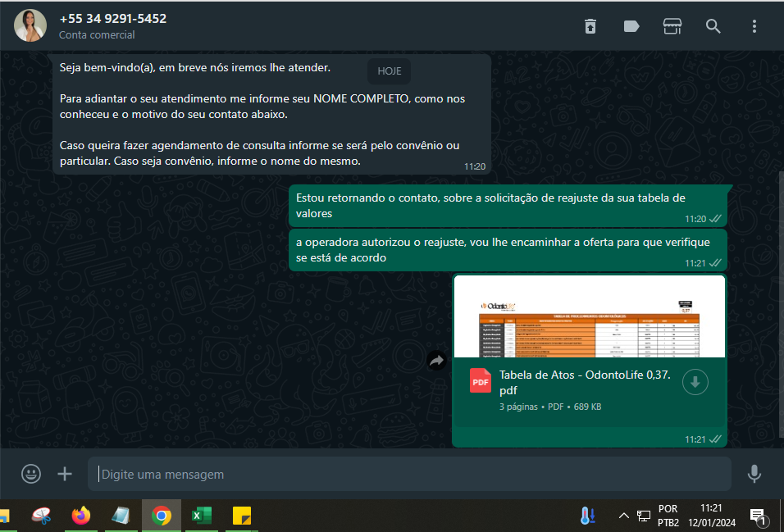Click the '3 páginas • PDF • 689 KB' info
Image resolution: width=784 pixels, height=532 pixels.
click(x=550, y=407)
